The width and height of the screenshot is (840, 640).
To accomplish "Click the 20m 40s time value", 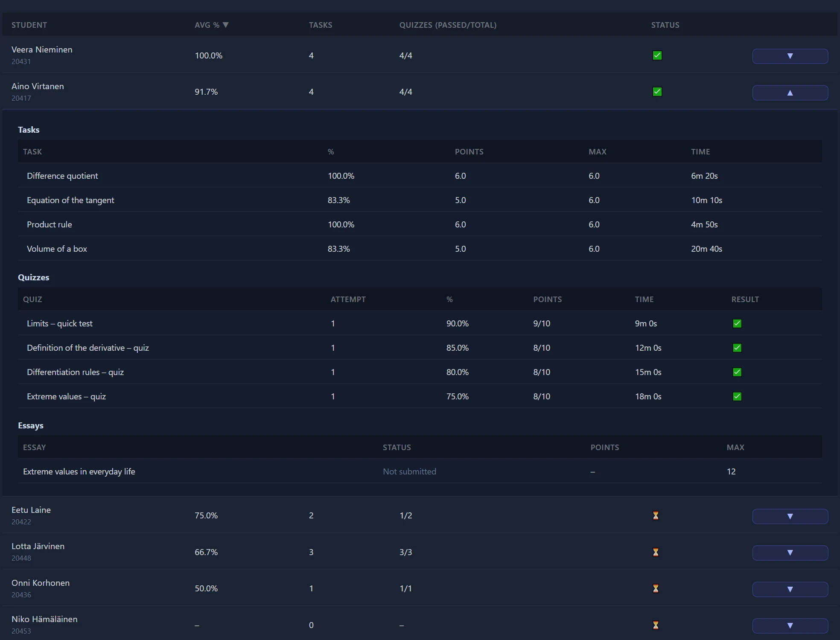I will pyautogui.click(x=706, y=249).
